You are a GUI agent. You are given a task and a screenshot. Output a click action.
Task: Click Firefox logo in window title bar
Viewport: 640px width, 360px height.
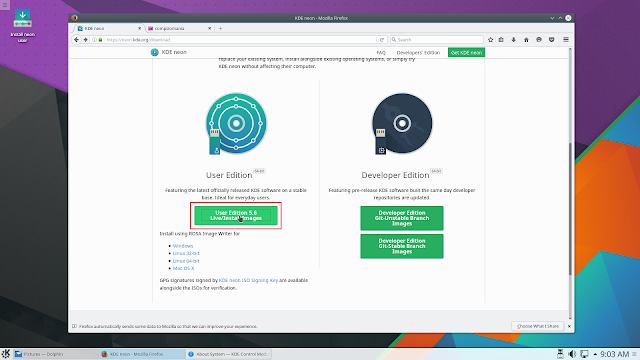tap(74, 18)
